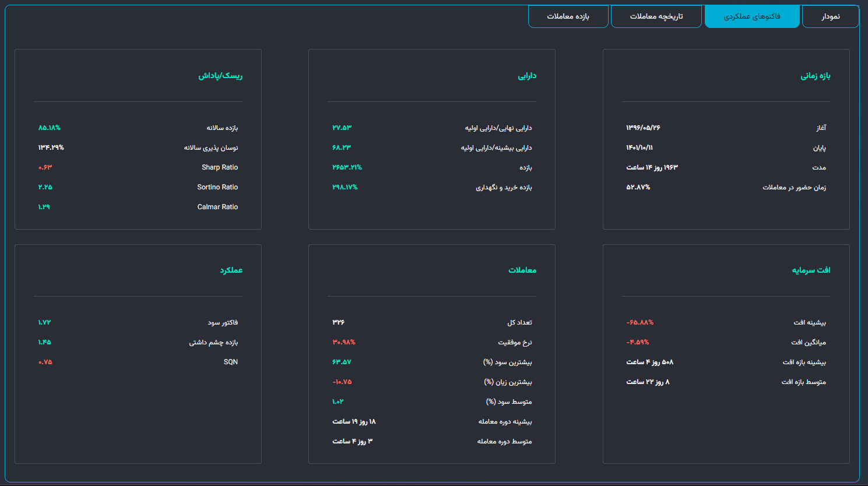
Task: Click the نوسان پذیری سالانه label
Action: pyautogui.click(x=211, y=147)
